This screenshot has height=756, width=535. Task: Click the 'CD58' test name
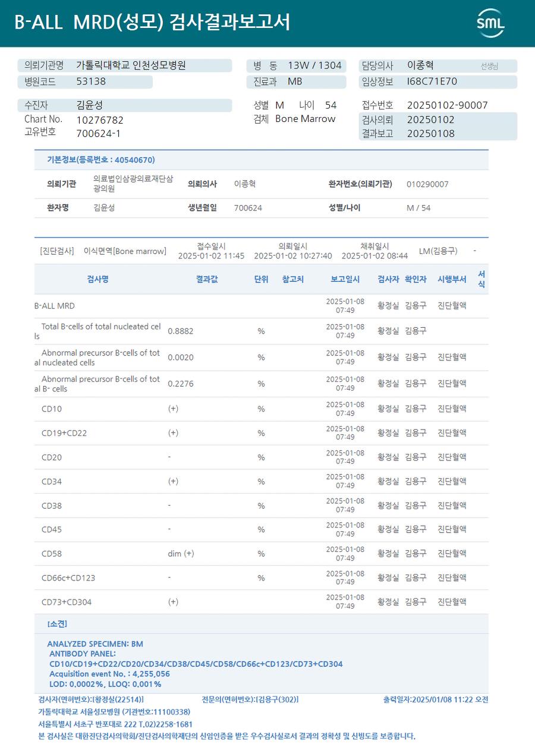(x=52, y=554)
